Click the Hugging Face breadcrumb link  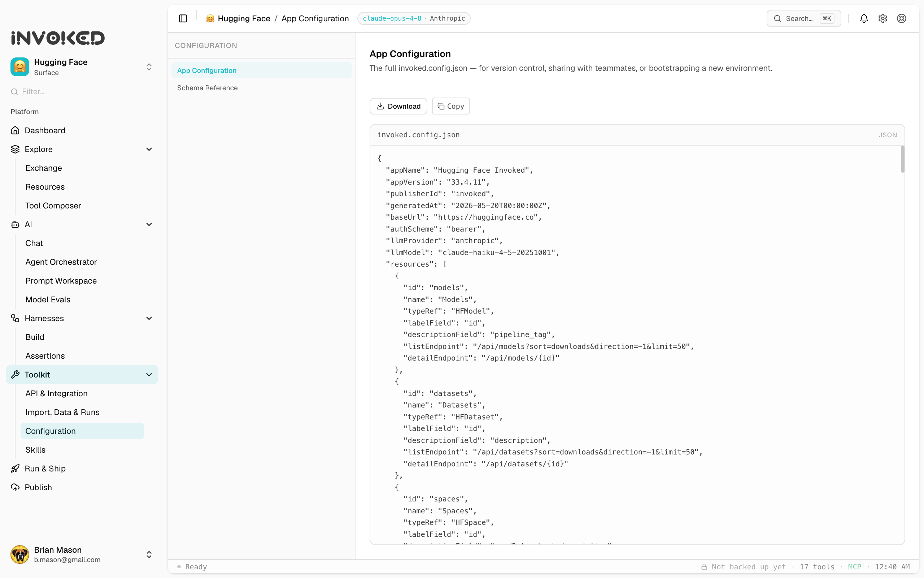point(244,18)
